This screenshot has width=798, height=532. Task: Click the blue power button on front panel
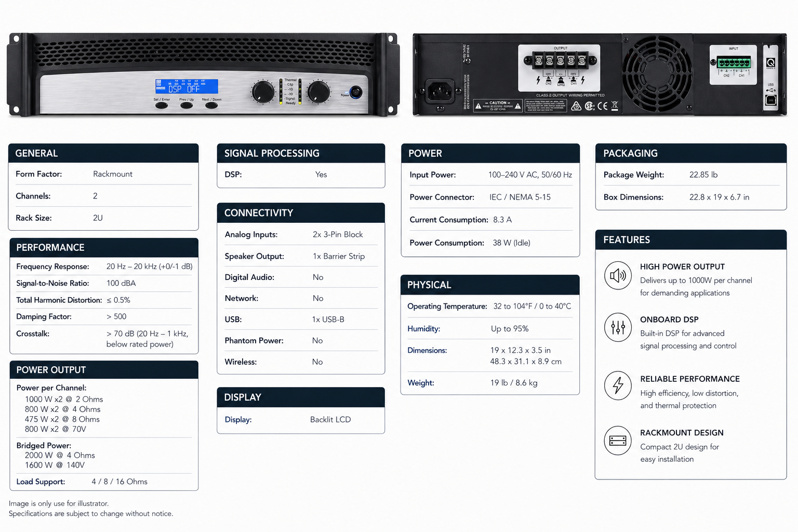(356, 92)
